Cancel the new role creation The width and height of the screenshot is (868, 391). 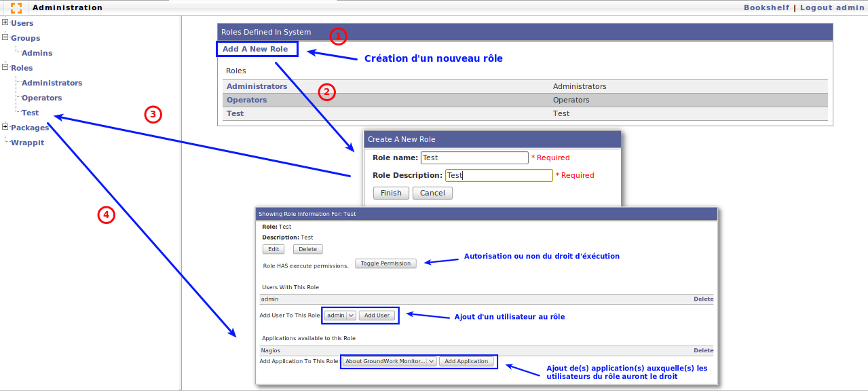pyautogui.click(x=432, y=193)
